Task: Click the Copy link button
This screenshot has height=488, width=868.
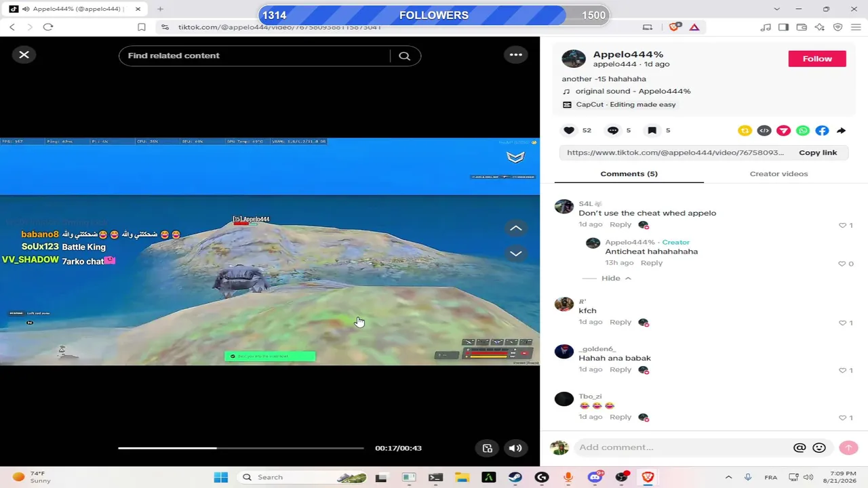Action: click(818, 152)
